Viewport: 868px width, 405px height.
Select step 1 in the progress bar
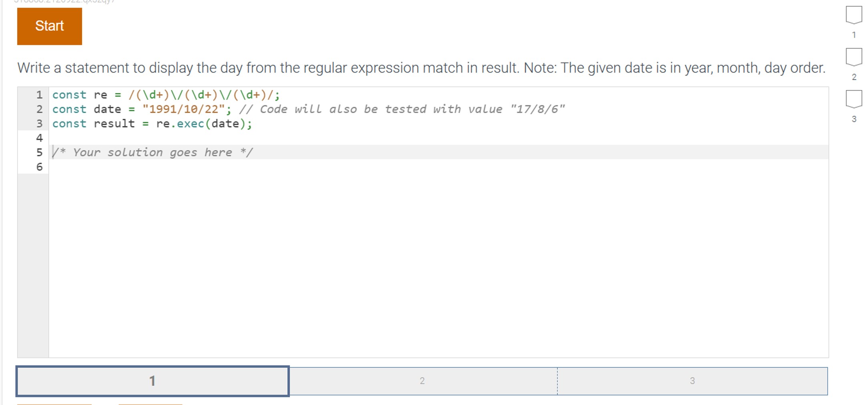[x=152, y=381]
